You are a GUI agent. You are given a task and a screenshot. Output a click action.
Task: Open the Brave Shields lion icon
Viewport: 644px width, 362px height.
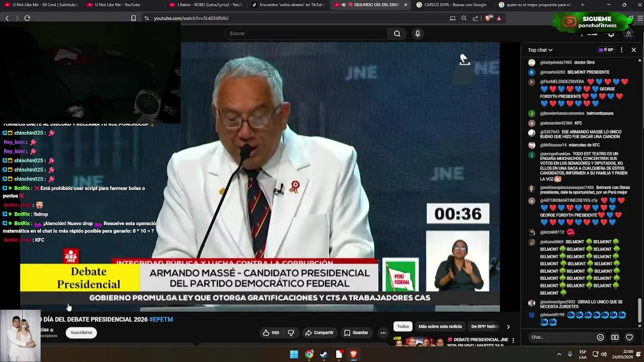pyautogui.click(x=488, y=18)
